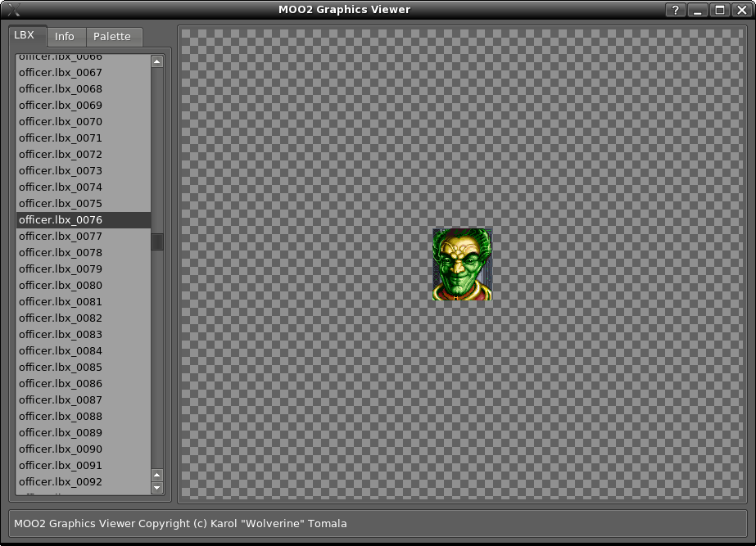The height and width of the screenshot is (546, 756).
Task: Select officer.lbx_0067 in the list
Action: [84, 72]
